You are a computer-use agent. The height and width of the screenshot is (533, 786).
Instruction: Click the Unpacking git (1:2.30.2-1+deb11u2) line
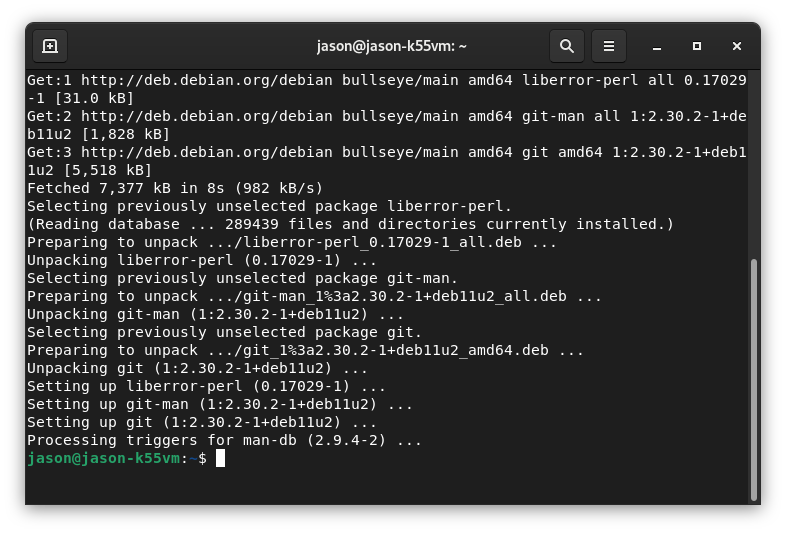coord(197,368)
